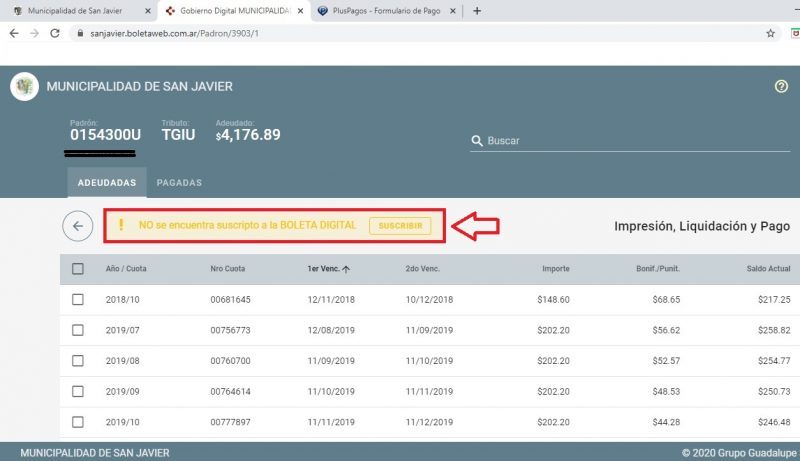Screen dimensions: 800x461
Task: Sort by 1er Venc. column arrow
Action: (346, 269)
